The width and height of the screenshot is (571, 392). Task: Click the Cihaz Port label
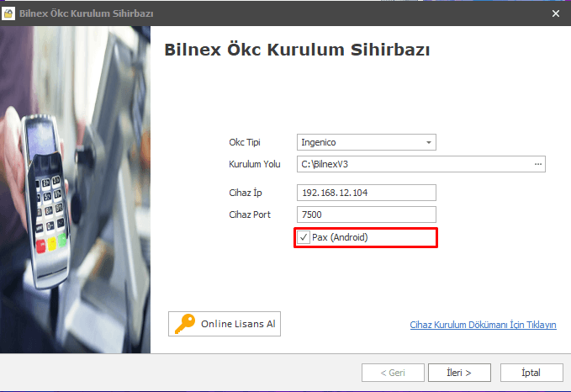(x=250, y=215)
